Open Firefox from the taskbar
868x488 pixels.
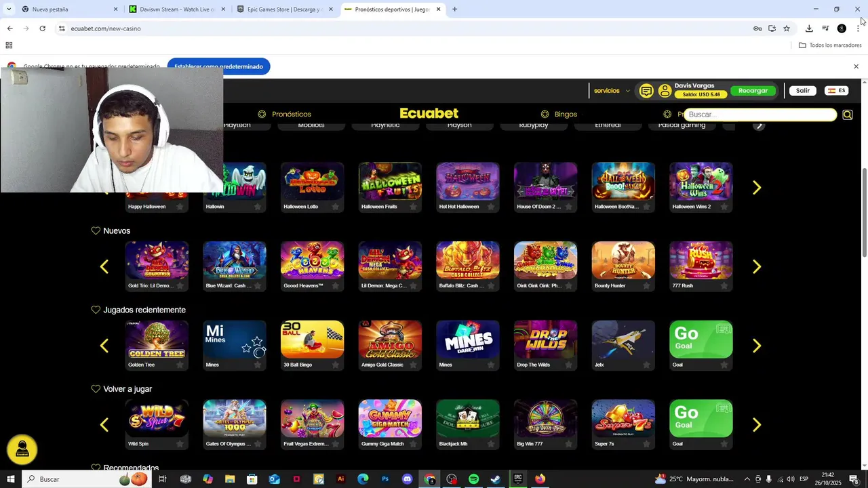click(540, 479)
